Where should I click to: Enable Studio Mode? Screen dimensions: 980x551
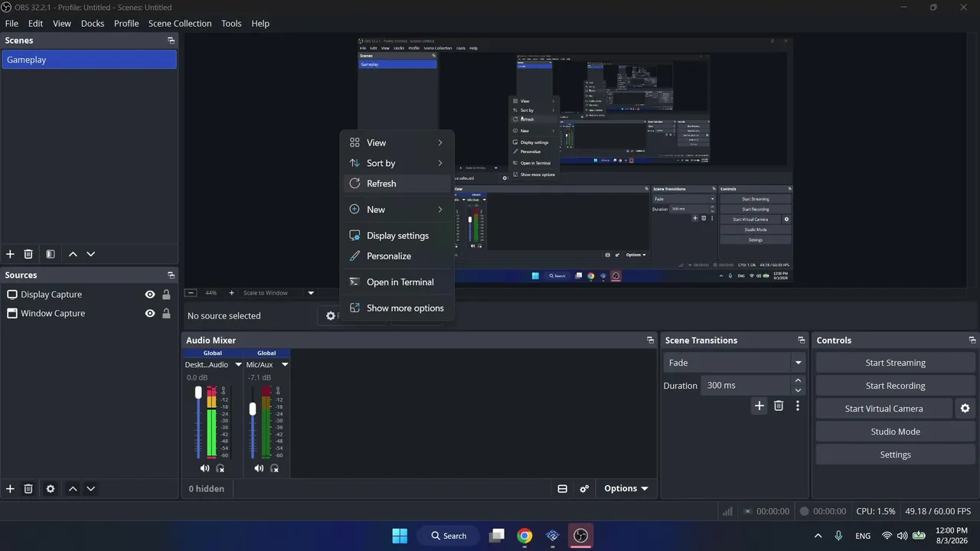coord(895,432)
